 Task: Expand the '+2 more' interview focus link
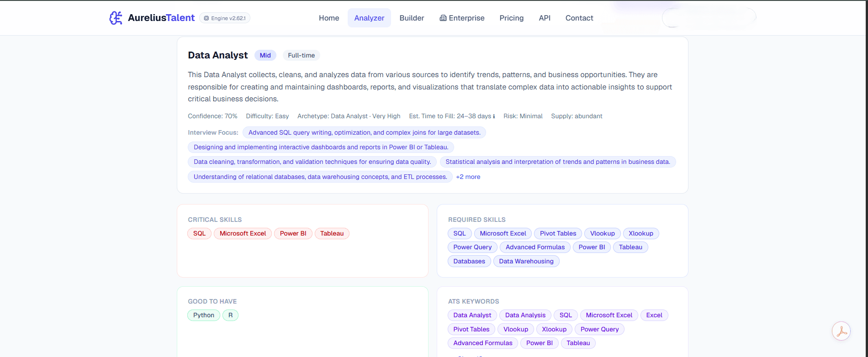point(468,177)
